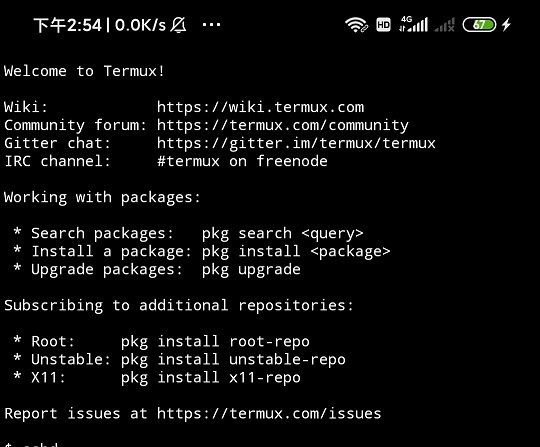
Task: Open the gitter.im/termux/termux chat link
Action: [296, 143]
